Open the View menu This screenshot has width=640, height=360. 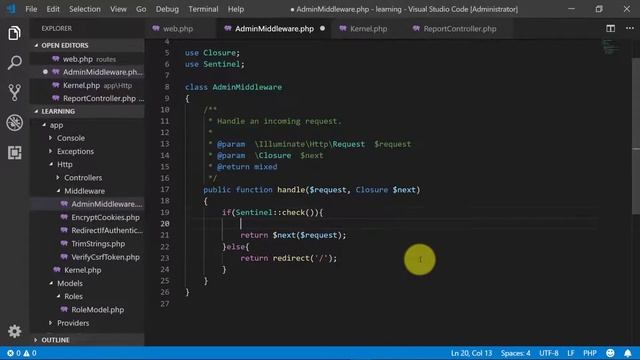[x=118, y=9]
